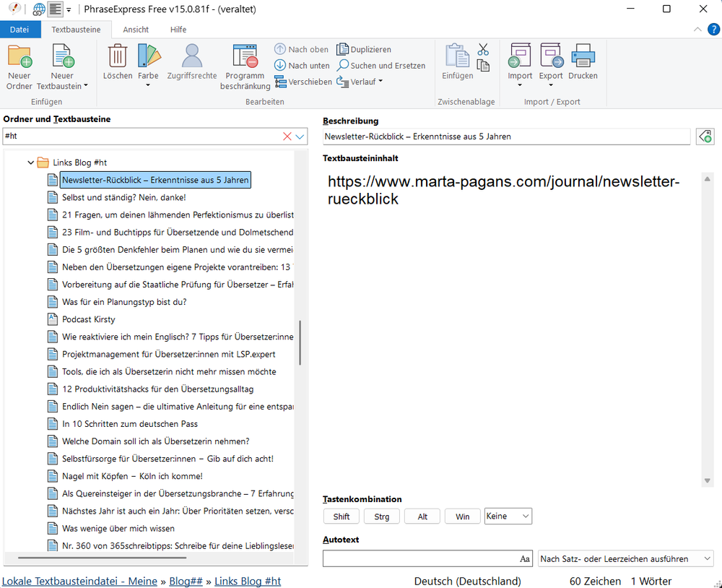Select Nagel mit Köpfen – Köln ich komme!
The width and height of the screenshot is (722, 588).
point(132,476)
